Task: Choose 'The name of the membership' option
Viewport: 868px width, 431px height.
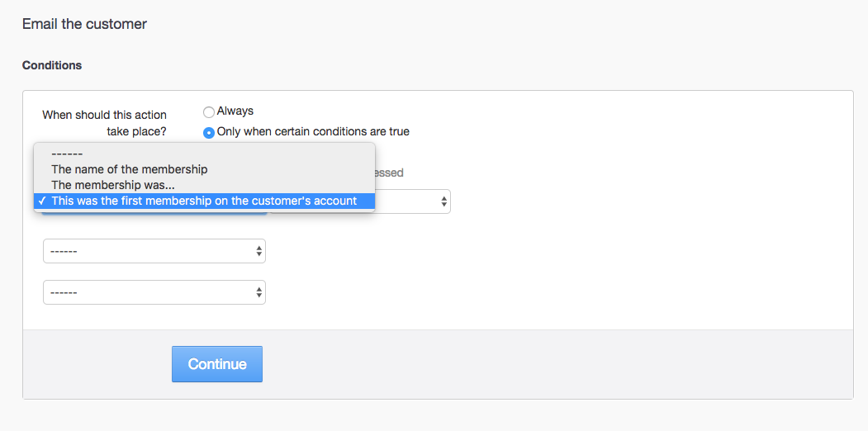Action: (x=129, y=169)
